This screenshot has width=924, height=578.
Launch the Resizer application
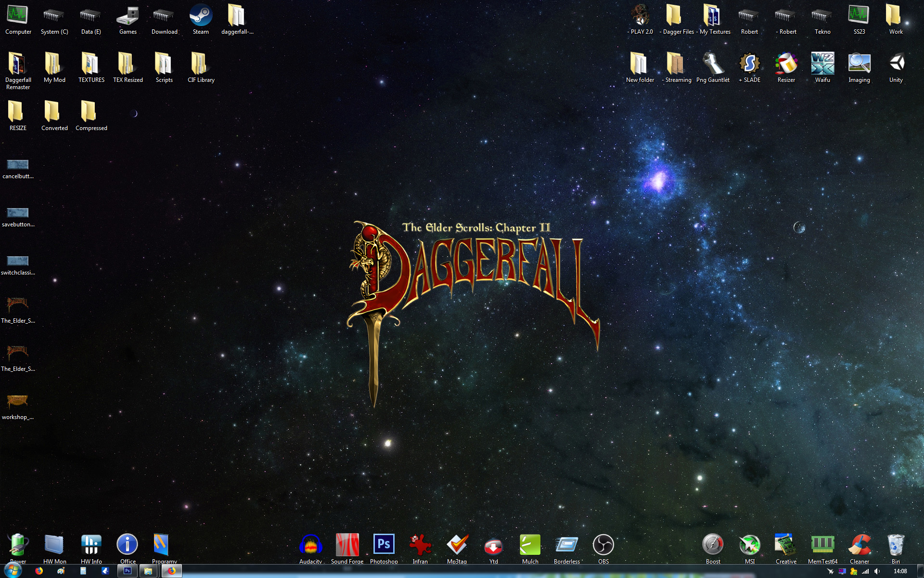coord(786,68)
